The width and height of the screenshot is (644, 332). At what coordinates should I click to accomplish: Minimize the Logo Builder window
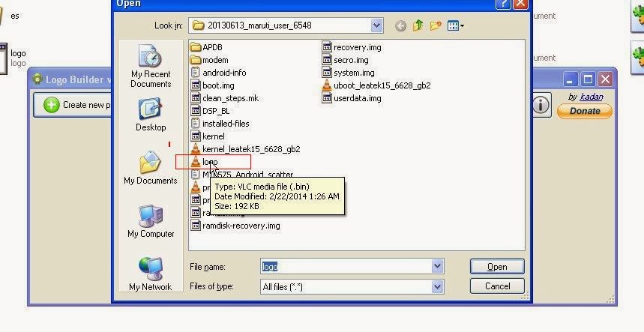coord(570,79)
